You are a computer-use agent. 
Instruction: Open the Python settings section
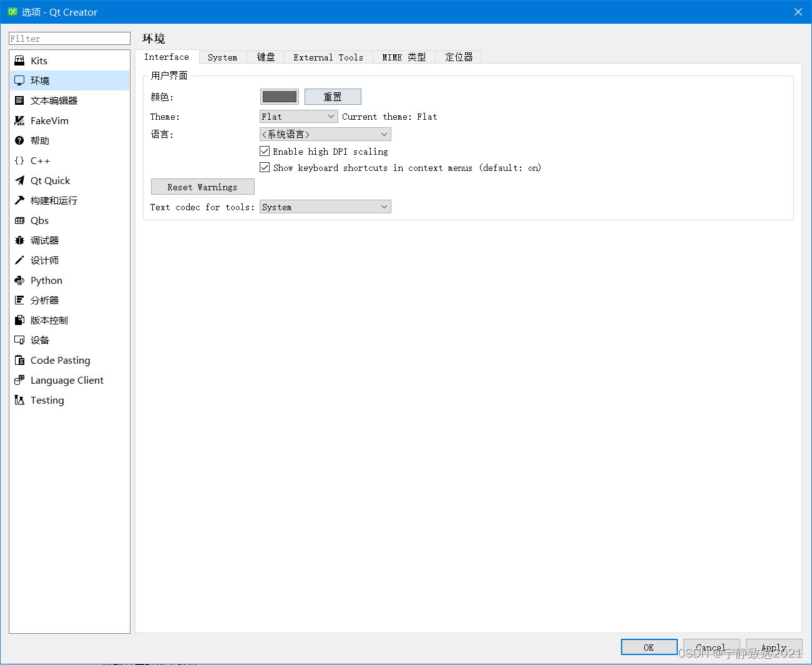(46, 280)
